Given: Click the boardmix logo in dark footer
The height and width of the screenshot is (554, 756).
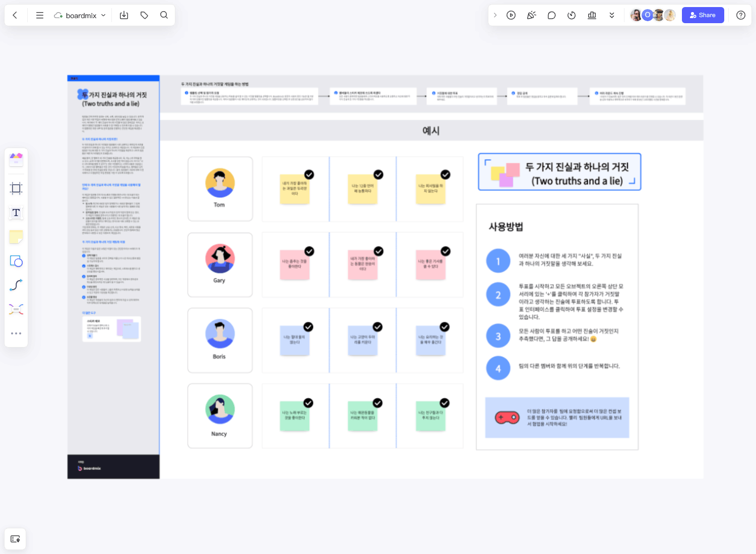Looking at the screenshot, I should pyautogui.click(x=90, y=468).
